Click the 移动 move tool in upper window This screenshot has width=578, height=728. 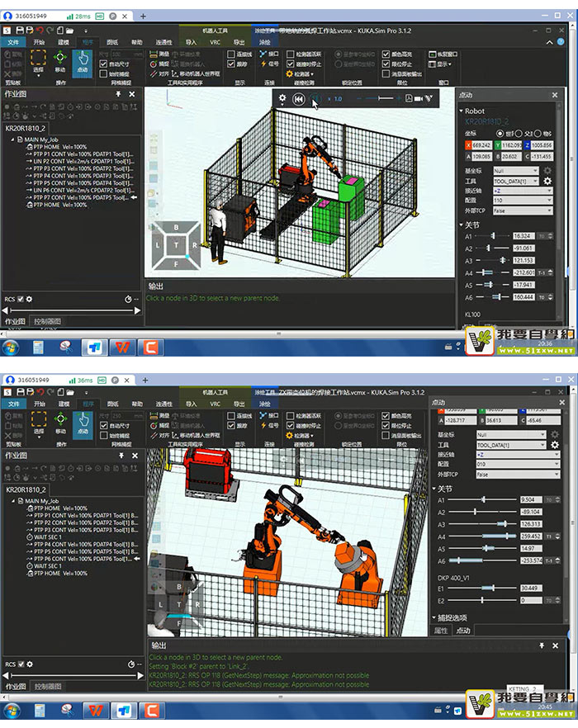(x=60, y=62)
